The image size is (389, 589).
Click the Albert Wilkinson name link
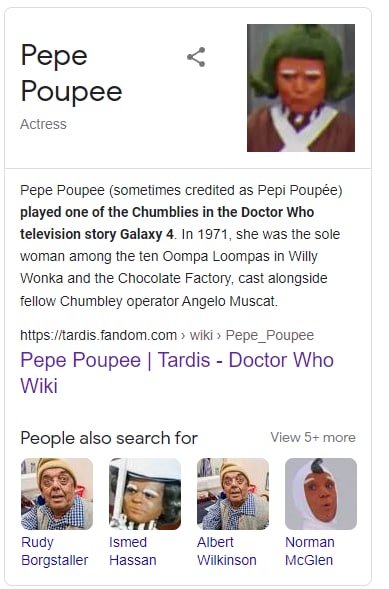(x=227, y=551)
